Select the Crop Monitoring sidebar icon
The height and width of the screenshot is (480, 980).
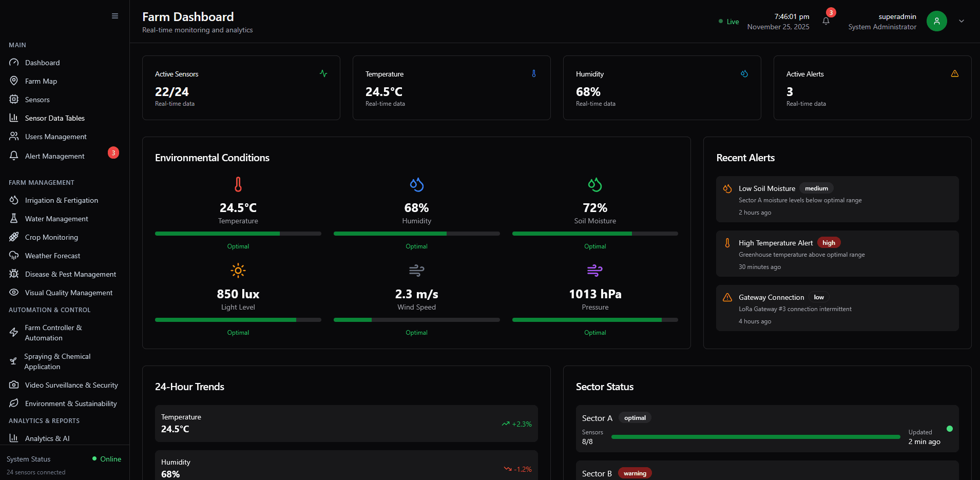(14, 237)
